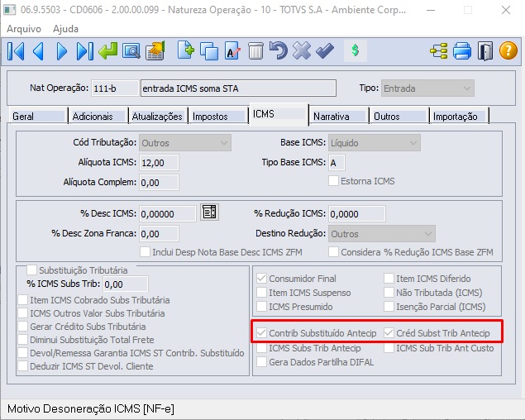
Task: Click the hand-over-report toolbar icon
Action: (x=155, y=51)
